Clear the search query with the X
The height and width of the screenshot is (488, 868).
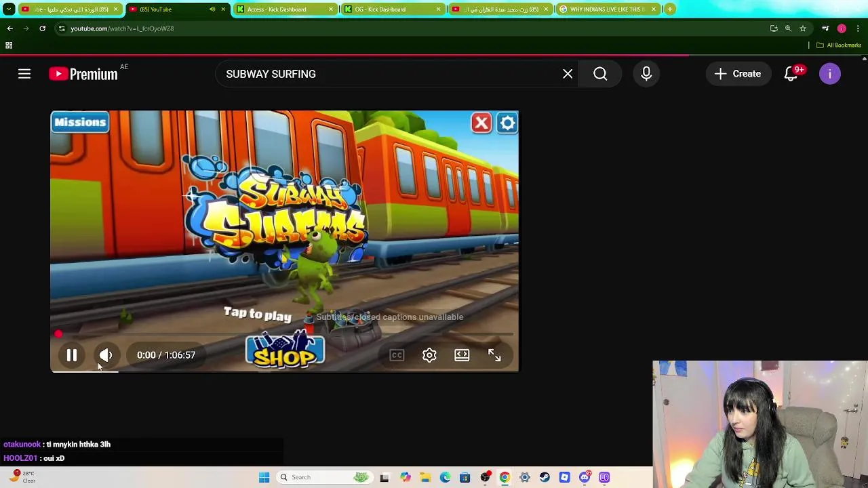(x=568, y=74)
